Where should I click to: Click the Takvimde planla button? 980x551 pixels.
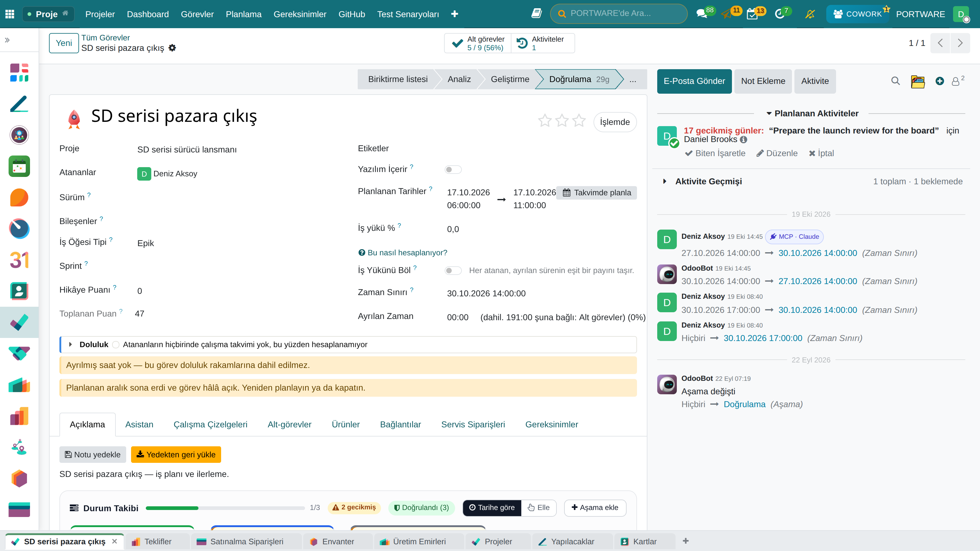pyautogui.click(x=597, y=193)
